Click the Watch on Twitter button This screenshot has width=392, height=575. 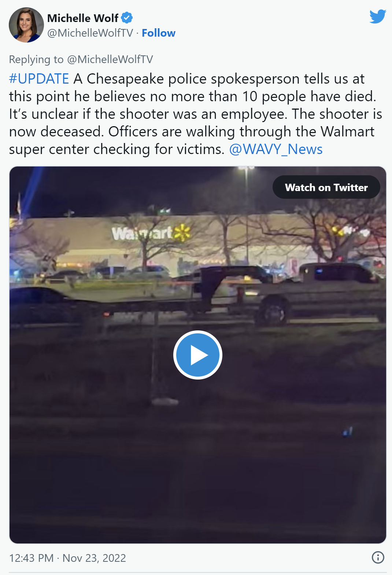[x=326, y=187]
